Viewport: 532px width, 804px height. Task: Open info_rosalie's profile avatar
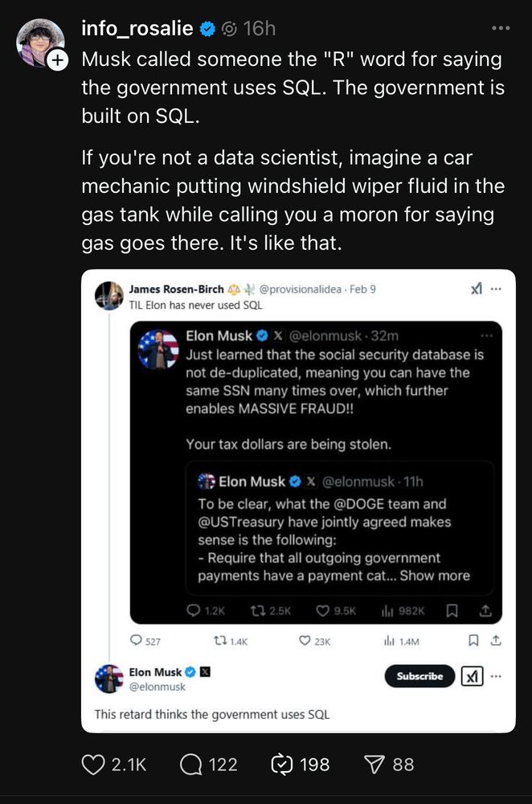[40, 42]
